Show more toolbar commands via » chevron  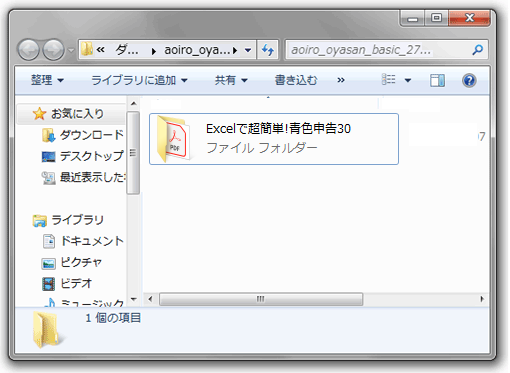point(341,80)
